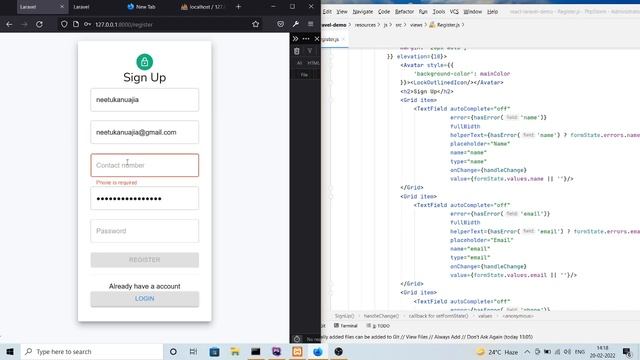
Task: Go back in Firefox browser
Action: tap(9, 24)
